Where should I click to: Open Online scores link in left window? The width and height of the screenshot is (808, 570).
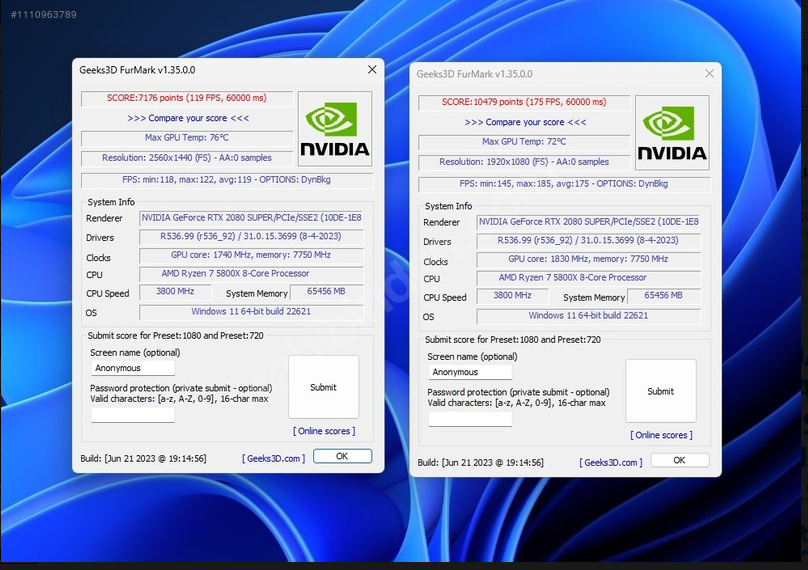(324, 431)
